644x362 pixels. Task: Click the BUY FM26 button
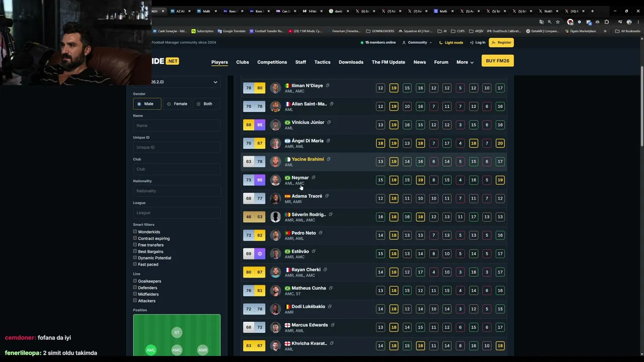point(497,61)
